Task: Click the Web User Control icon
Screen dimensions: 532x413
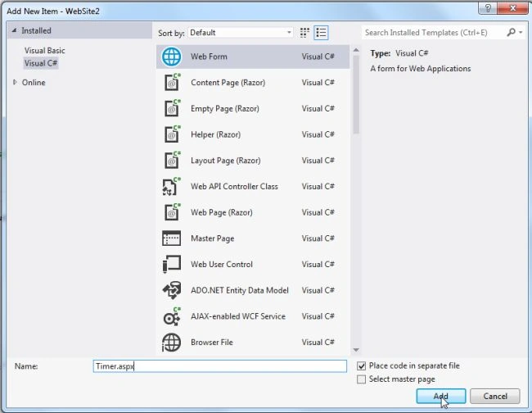Action: pos(171,264)
